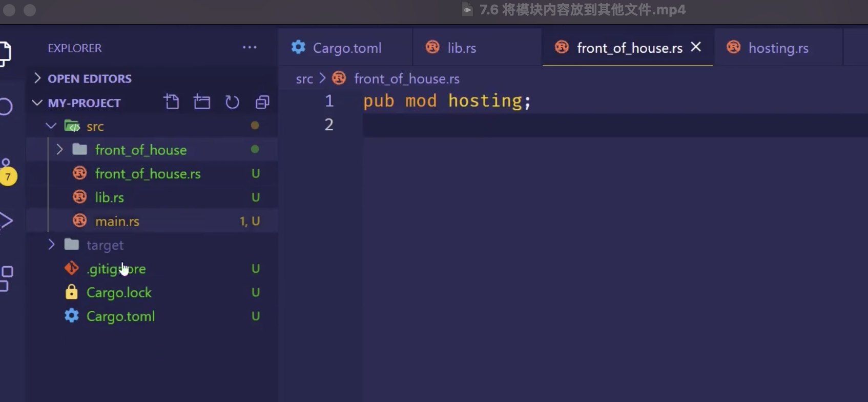Switch to the lib.rs tab
The width and height of the screenshot is (868, 402).
(x=461, y=48)
